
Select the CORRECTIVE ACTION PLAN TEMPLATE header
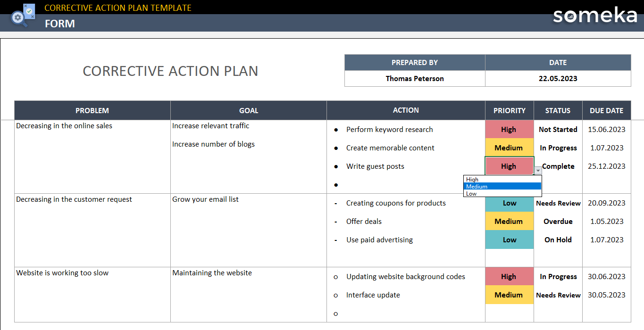[x=117, y=8]
